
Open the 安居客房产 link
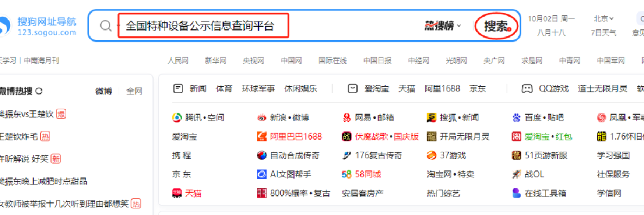(363, 193)
